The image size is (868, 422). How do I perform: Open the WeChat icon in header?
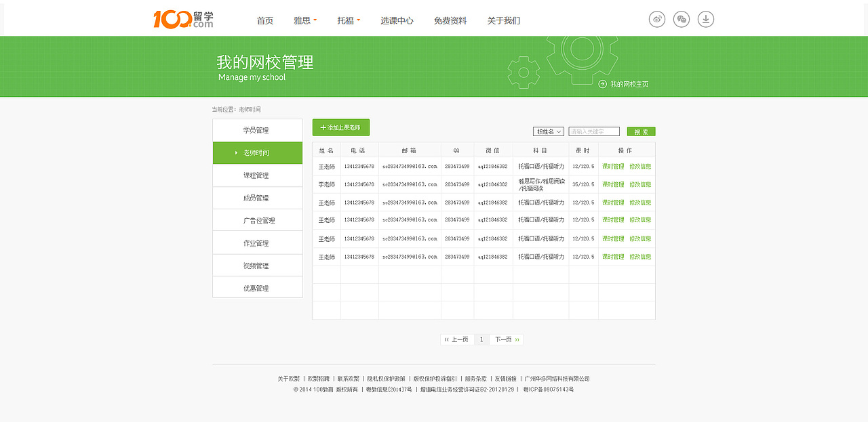click(x=682, y=20)
